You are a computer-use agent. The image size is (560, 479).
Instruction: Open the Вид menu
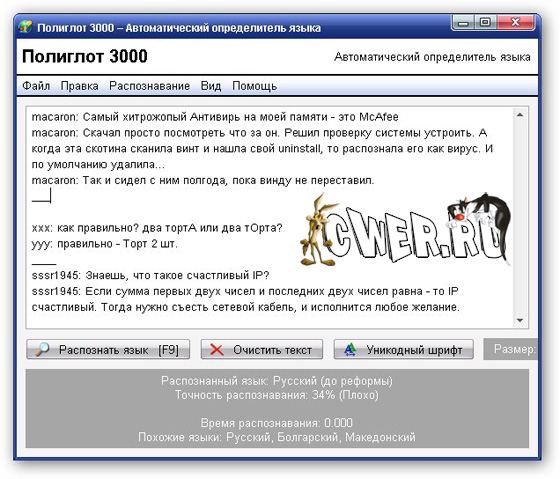pos(211,86)
